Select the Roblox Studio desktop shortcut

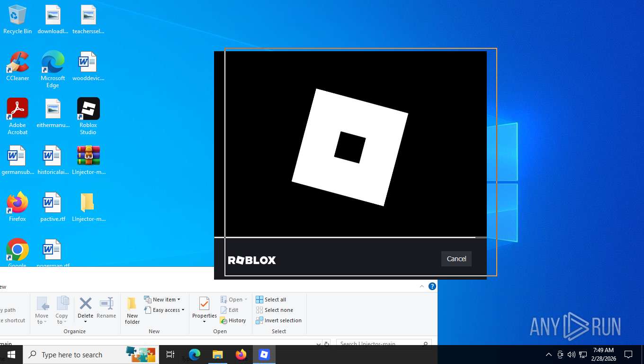coord(88,117)
